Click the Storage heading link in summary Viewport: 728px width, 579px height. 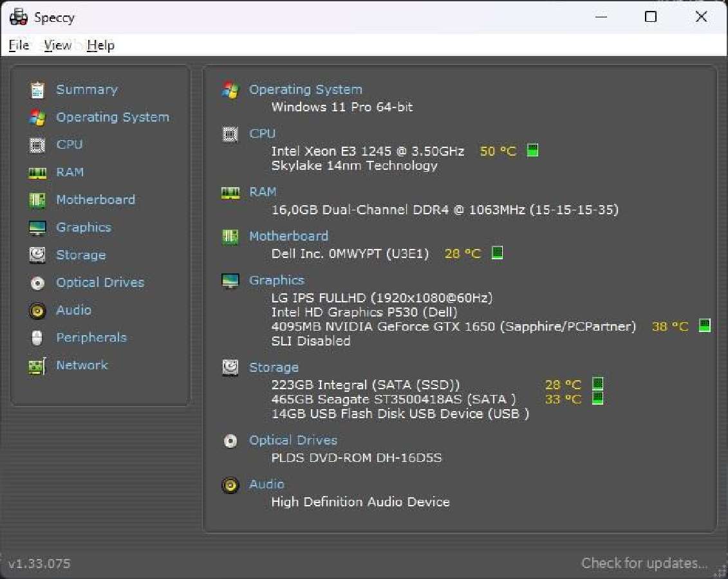pyautogui.click(x=274, y=367)
